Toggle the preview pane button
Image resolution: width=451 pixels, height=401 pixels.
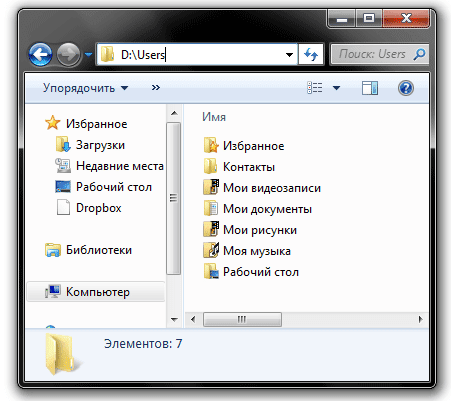click(x=370, y=88)
